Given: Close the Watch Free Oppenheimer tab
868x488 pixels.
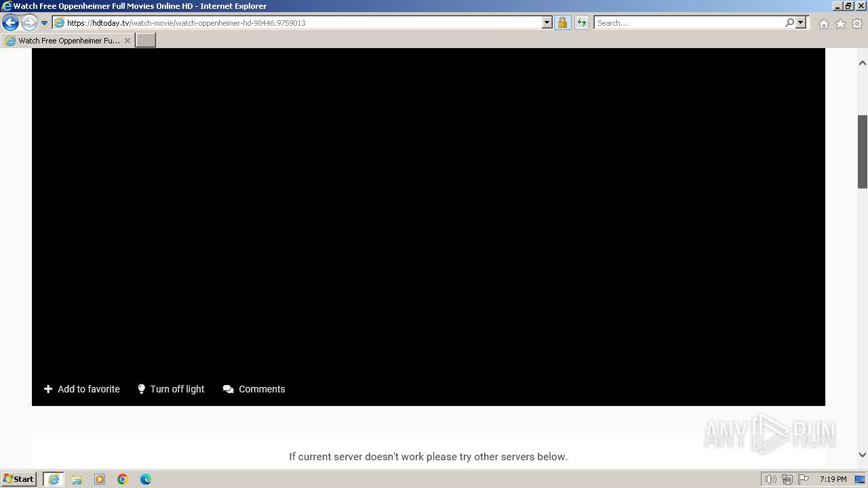Looking at the screenshot, I should click(x=127, y=41).
